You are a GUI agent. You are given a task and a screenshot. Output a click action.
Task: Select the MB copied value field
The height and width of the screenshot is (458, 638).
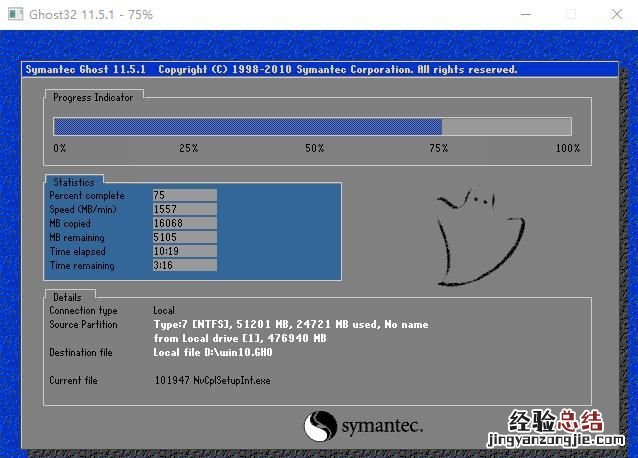tap(184, 224)
